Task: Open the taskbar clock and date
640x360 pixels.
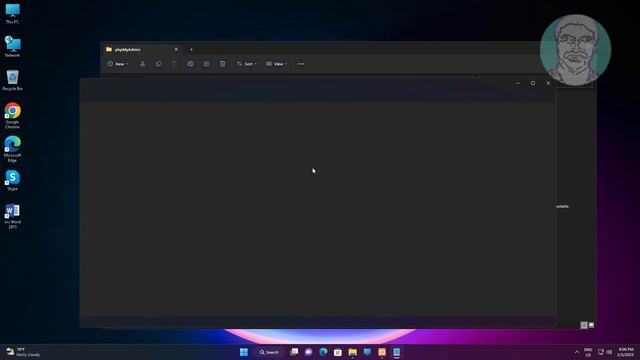Action: [625, 352]
